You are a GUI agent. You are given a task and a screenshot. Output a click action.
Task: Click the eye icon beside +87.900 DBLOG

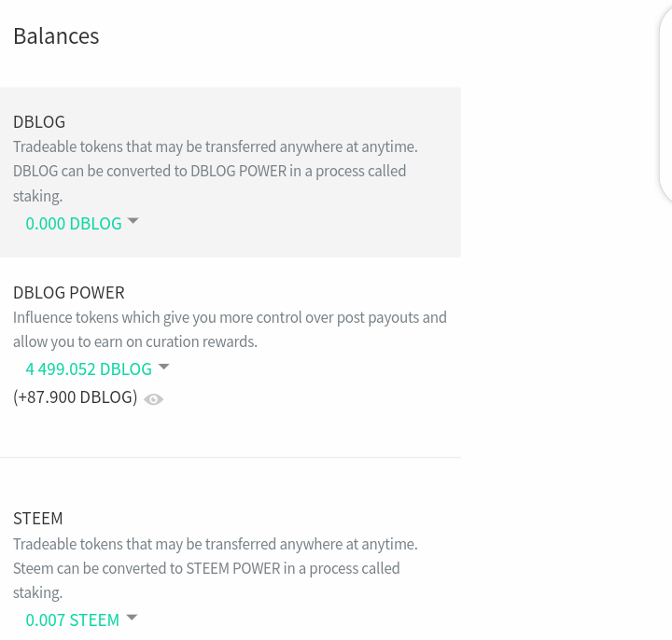coord(154,399)
